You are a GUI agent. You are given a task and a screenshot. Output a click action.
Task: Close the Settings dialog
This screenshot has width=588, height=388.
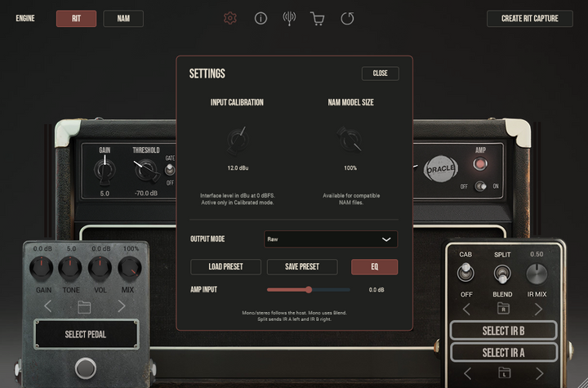tap(381, 74)
